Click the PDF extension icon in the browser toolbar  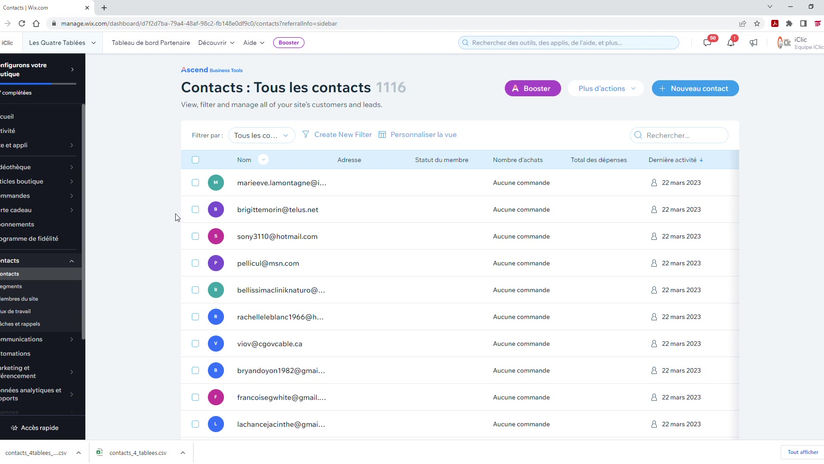coord(775,23)
